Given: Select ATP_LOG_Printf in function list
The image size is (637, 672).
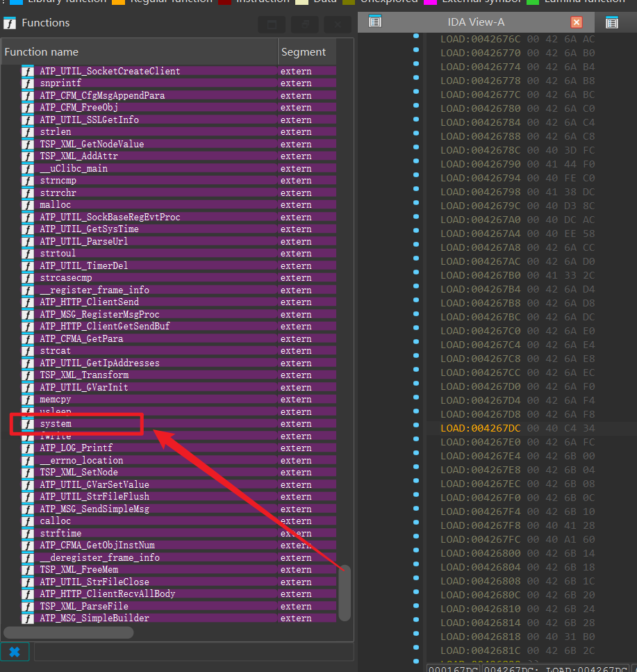Looking at the screenshot, I should 76,448.
